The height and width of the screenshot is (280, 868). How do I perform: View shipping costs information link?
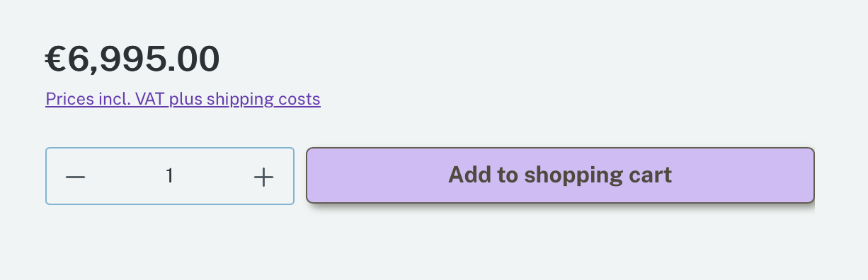coord(183,99)
